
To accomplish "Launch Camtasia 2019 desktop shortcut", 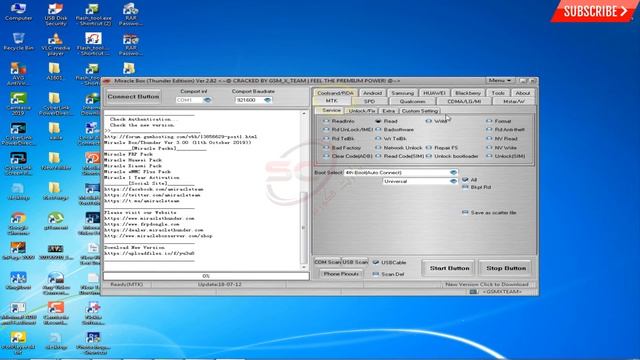I will [18, 103].
